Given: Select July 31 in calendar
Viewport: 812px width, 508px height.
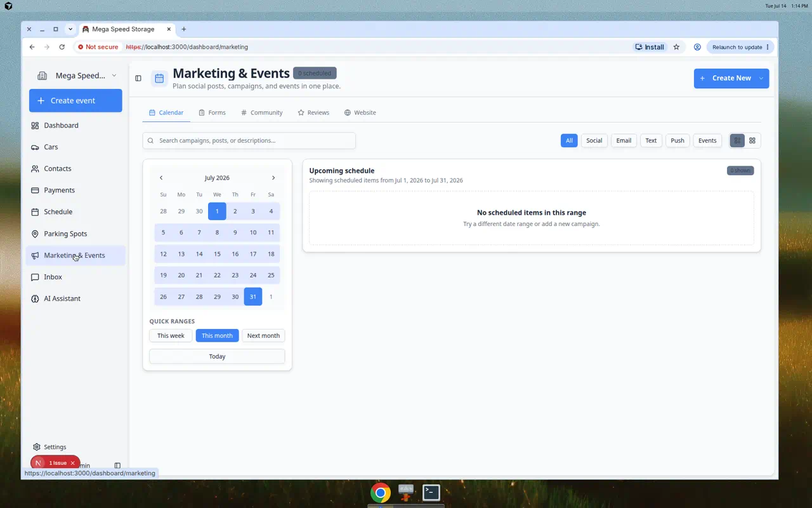Looking at the screenshot, I should pyautogui.click(x=253, y=297).
